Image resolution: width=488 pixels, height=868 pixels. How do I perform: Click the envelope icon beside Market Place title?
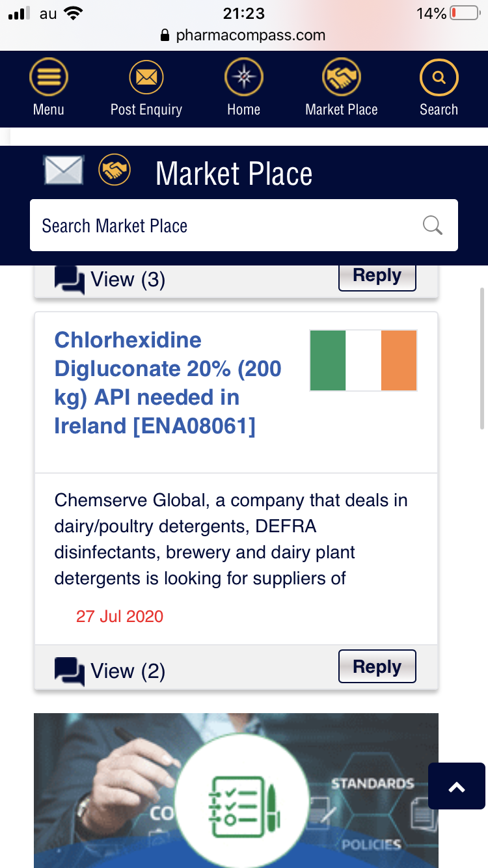tap(63, 170)
